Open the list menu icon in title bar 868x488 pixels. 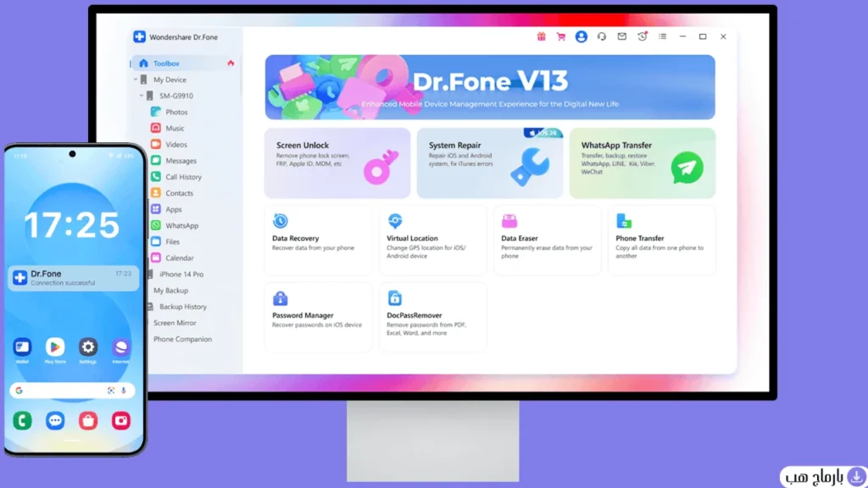(663, 36)
